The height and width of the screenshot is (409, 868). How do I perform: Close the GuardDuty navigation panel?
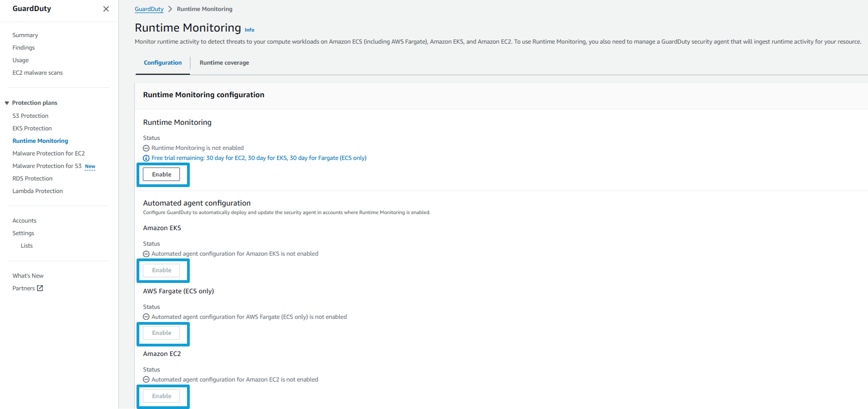106,9
